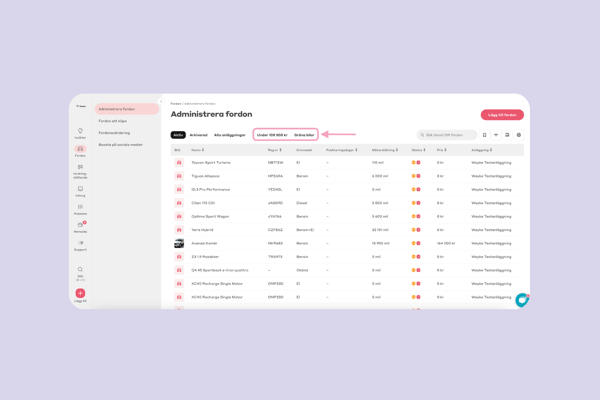The width and height of the screenshot is (600, 400).
Task: Sort table by Pris column
Action: [440, 150]
